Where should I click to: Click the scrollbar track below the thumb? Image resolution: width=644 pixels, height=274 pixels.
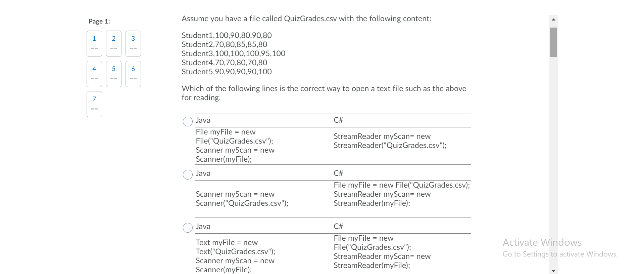(x=553, y=151)
